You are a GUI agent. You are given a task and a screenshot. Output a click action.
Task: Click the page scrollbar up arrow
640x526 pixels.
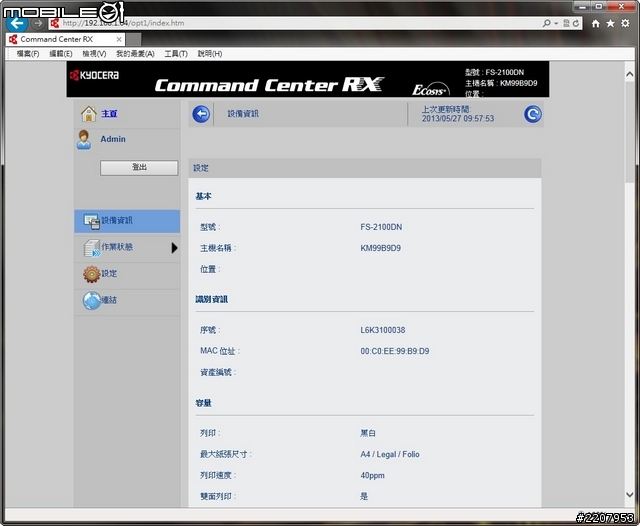[x=630, y=74]
